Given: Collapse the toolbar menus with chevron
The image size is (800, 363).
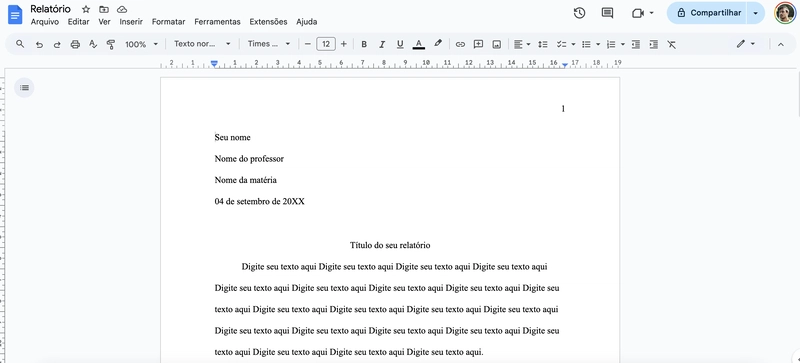Looking at the screenshot, I should (781, 44).
